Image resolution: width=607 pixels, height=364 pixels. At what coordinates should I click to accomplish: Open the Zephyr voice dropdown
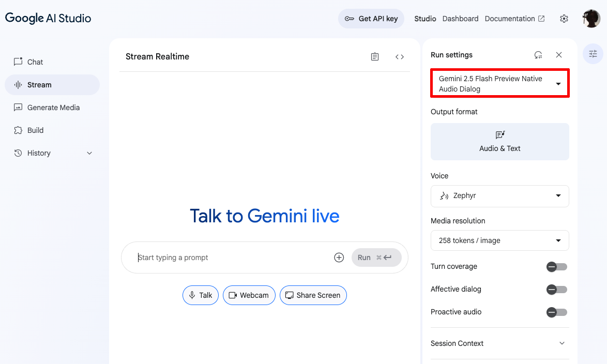click(499, 196)
